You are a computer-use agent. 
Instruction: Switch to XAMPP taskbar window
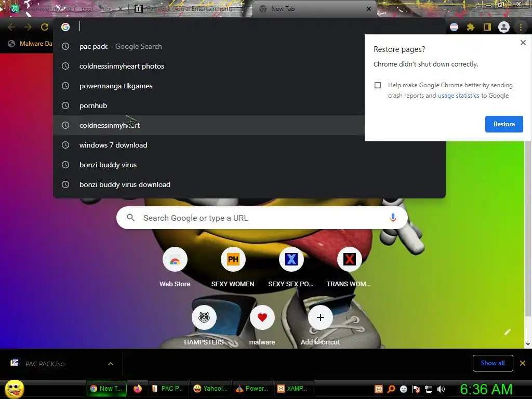pos(294,389)
